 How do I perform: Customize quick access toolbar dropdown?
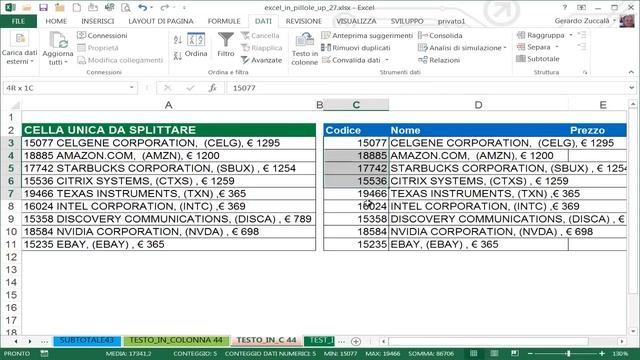pyautogui.click(x=184, y=8)
